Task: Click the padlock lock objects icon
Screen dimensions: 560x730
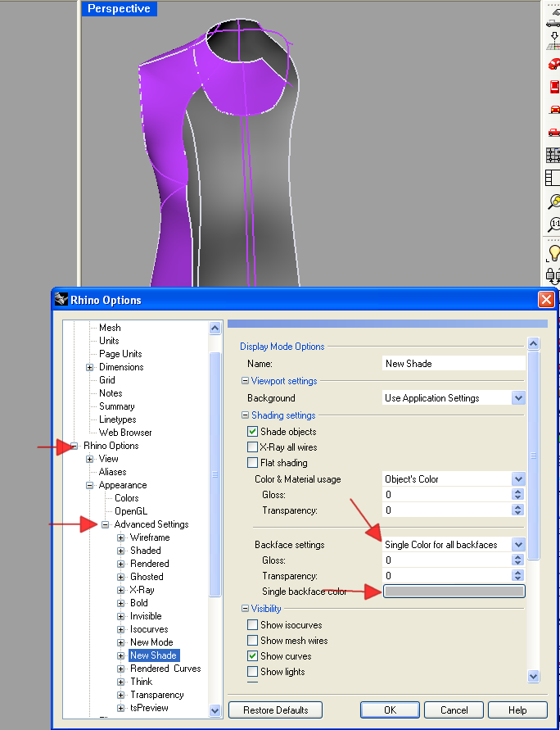Action: point(553,275)
